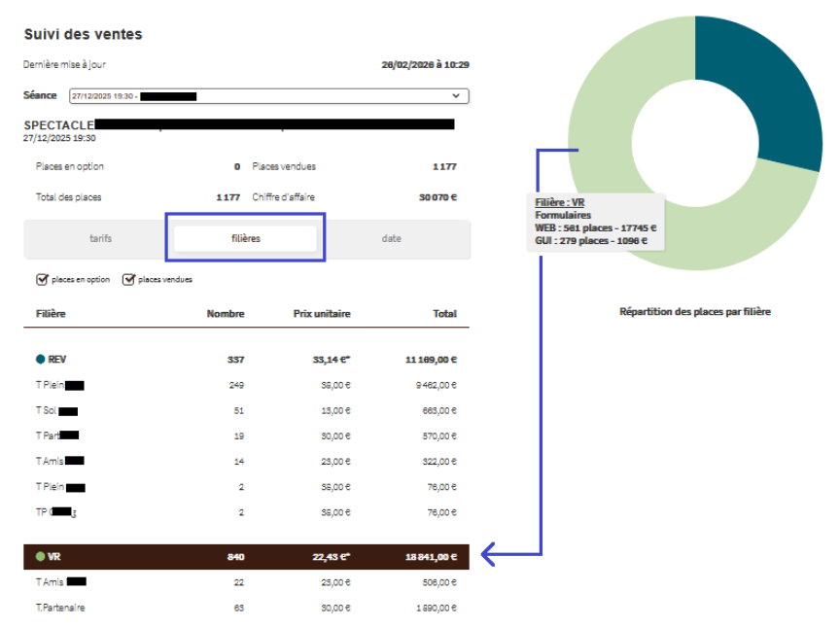Switch to the date tab
This screenshot has width=840, height=627.
(x=391, y=239)
